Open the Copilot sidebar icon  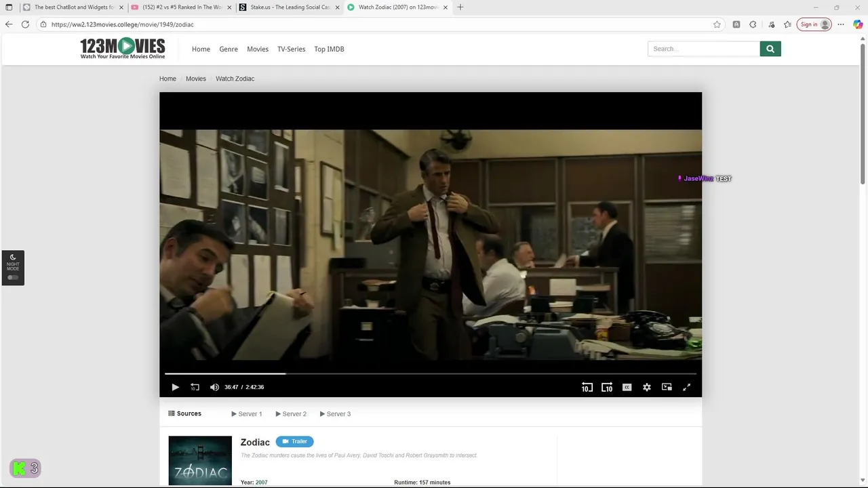[858, 24]
